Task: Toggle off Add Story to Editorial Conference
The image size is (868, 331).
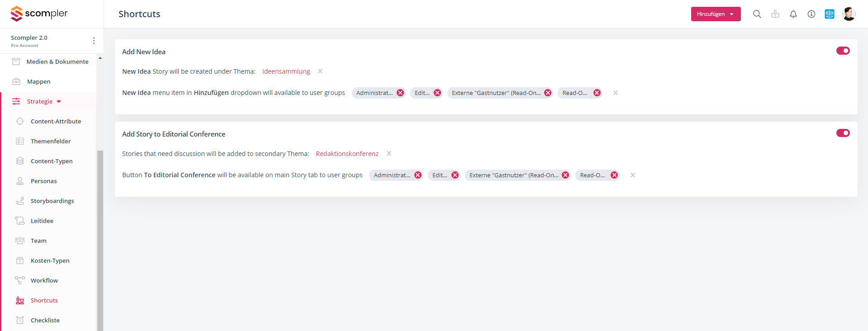Action: 843,133
